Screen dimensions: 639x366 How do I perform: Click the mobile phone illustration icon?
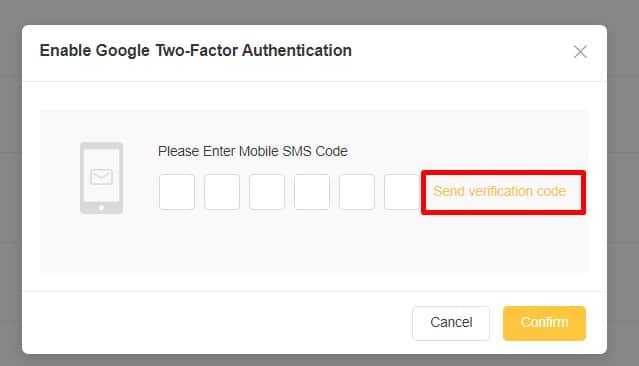point(101,178)
